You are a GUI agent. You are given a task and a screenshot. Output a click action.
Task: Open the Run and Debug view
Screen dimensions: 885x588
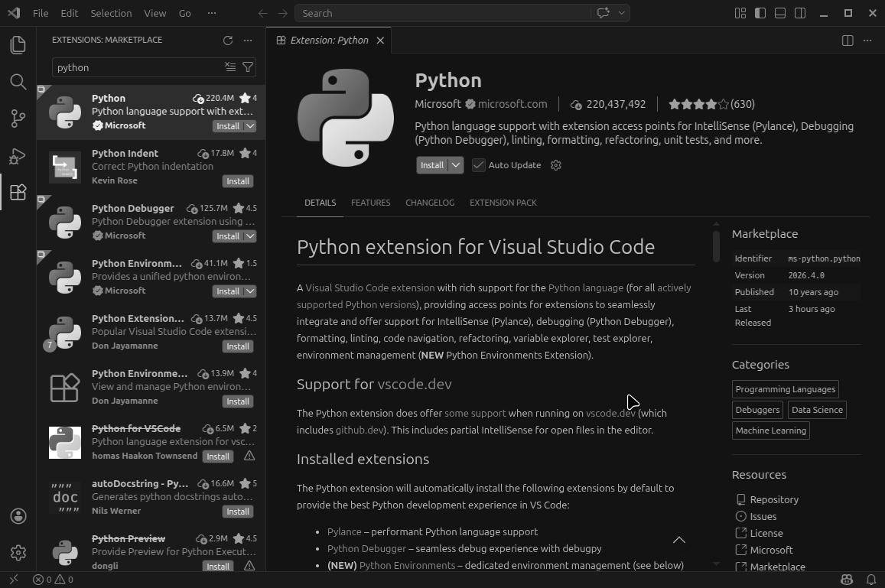point(18,156)
